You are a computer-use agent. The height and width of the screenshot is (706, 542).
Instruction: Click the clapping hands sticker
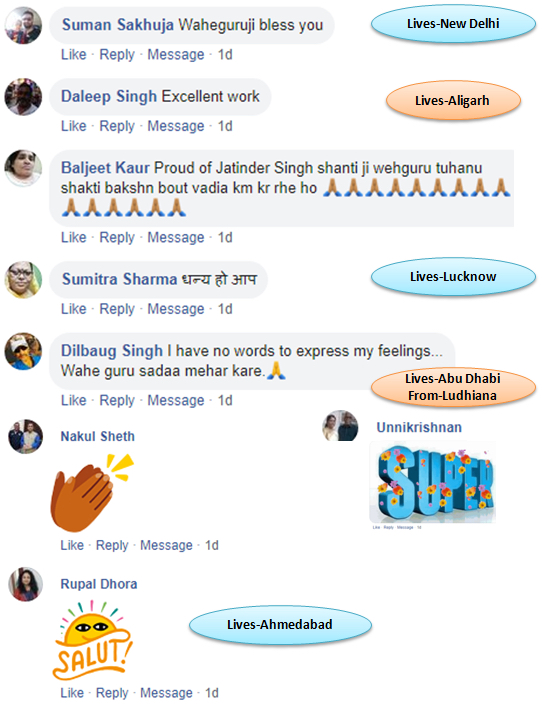[x=92, y=492]
